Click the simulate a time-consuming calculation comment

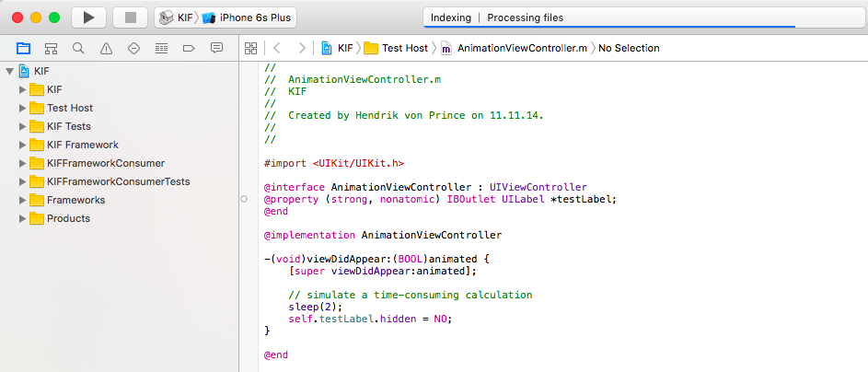411,295
